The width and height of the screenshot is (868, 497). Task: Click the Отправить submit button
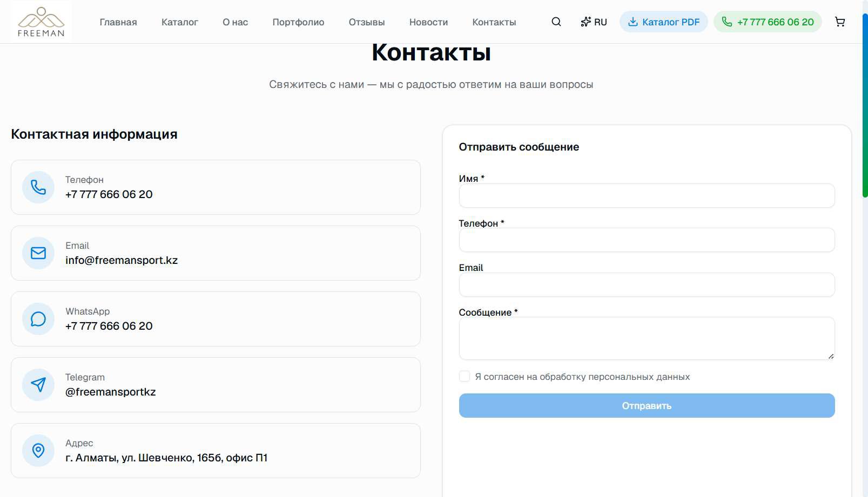click(x=647, y=406)
